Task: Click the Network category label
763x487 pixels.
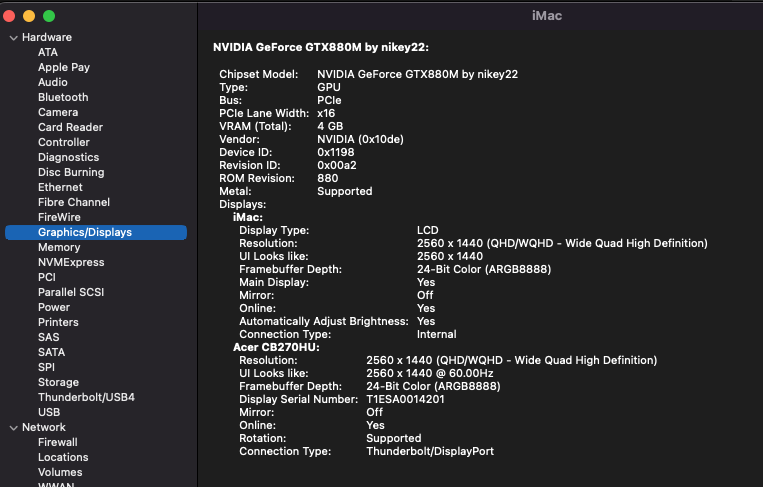Action: pyautogui.click(x=44, y=427)
